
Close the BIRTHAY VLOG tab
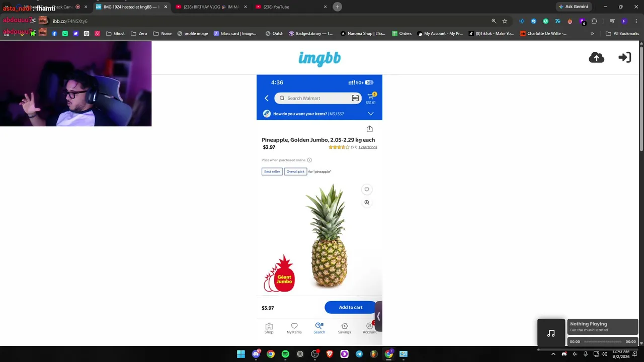[245, 7]
